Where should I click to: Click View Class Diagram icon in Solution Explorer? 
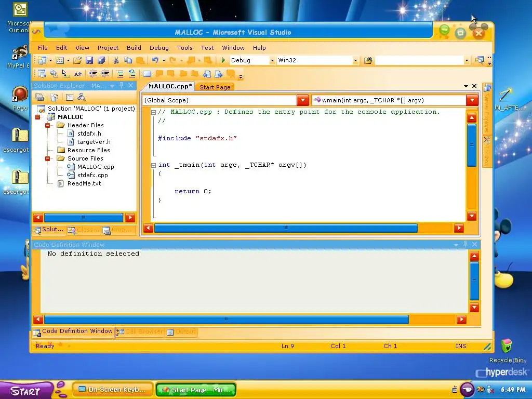point(82,97)
